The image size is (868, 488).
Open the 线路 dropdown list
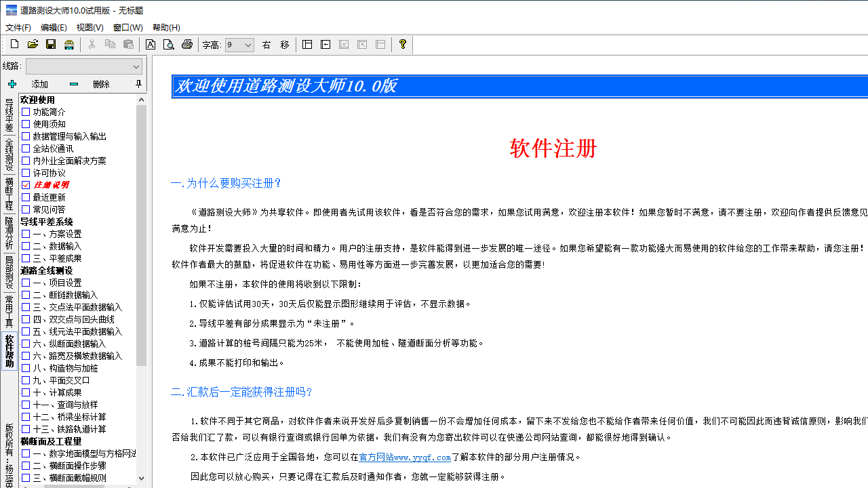point(136,66)
